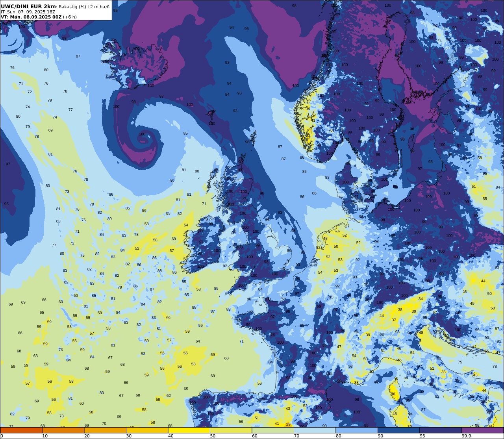Click the 'VT: Mán. 08.09.2025 00Z' valid time
504x439 pixels.
point(31,17)
